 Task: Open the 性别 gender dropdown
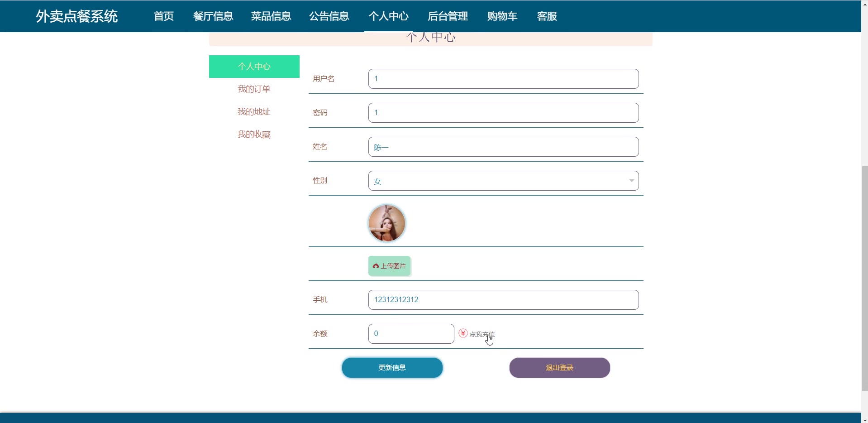click(x=503, y=181)
